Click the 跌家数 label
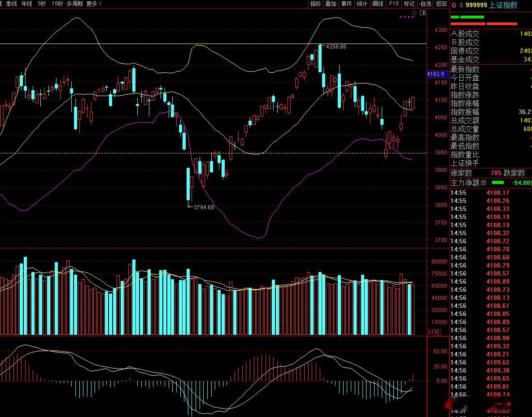 pos(514,173)
